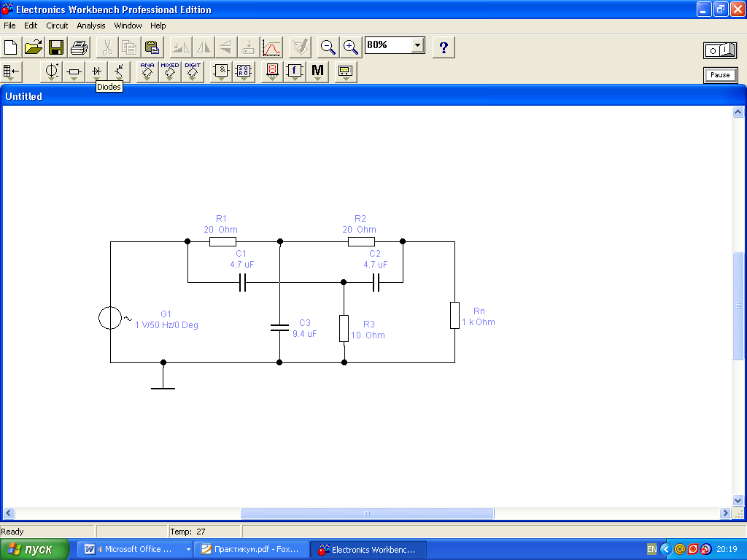Expand the 80% zoom level dropdown
The image size is (747, 560).
[x=417, y=45]
